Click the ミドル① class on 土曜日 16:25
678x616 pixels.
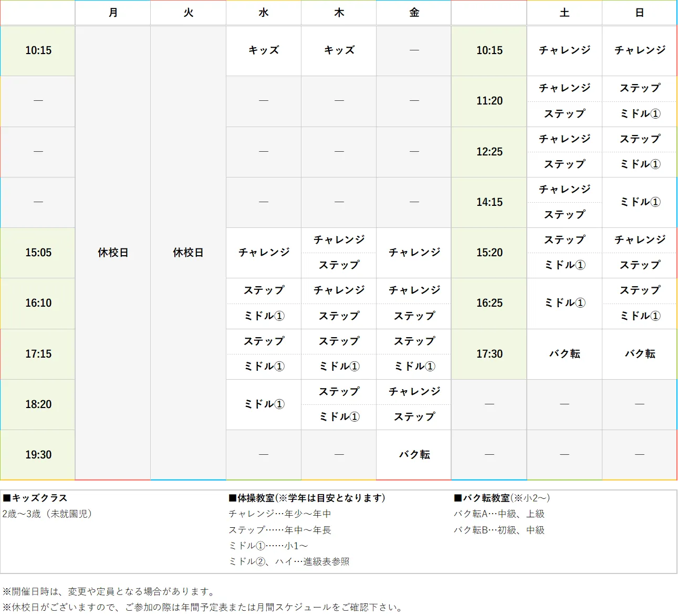pyautogui.click(x=564, y=303)
